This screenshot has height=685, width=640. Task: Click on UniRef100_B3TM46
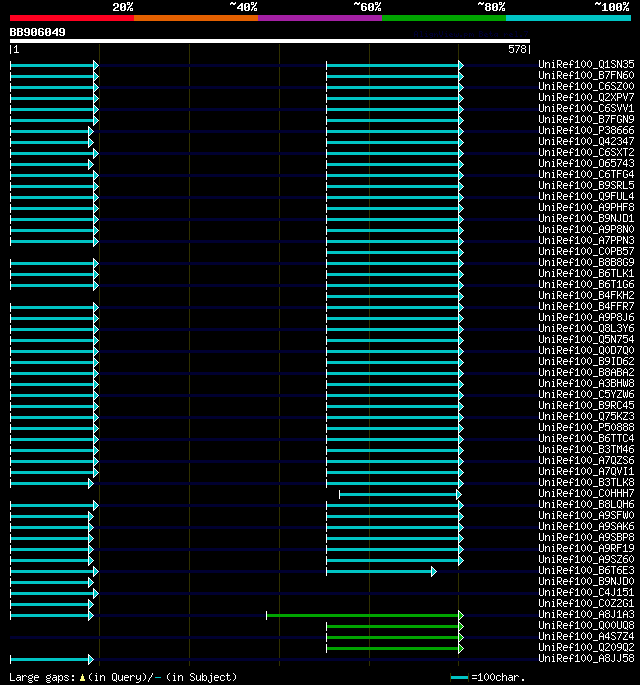586,449
